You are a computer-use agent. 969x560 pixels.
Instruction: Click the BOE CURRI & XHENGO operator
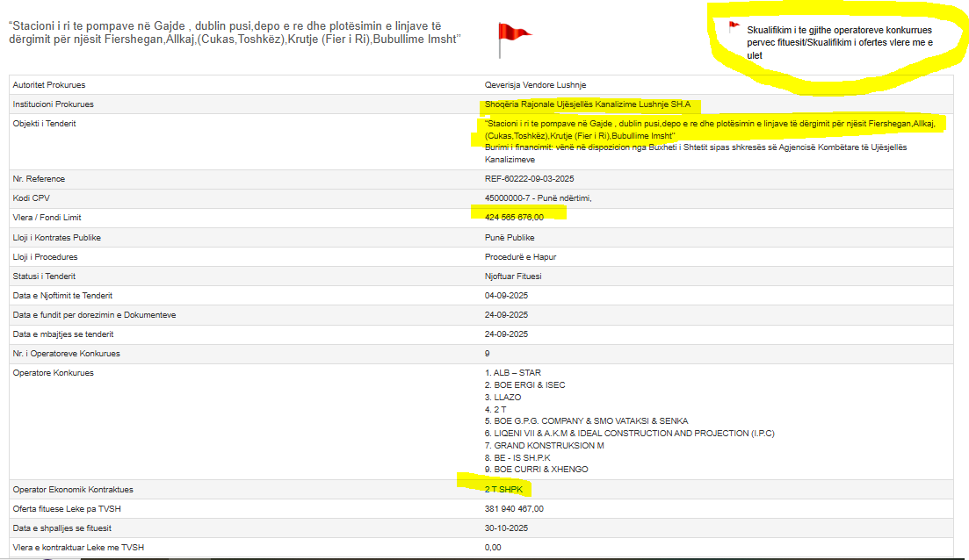point(541,470)
